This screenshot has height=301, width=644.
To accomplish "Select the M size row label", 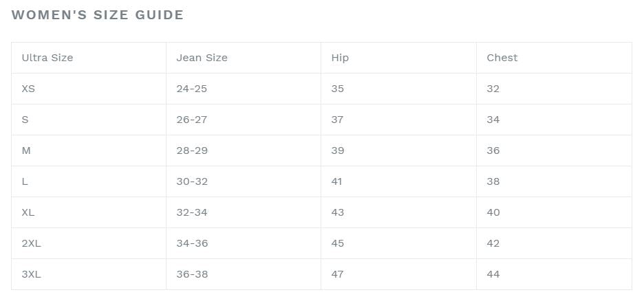I will (x=26, y=150).
